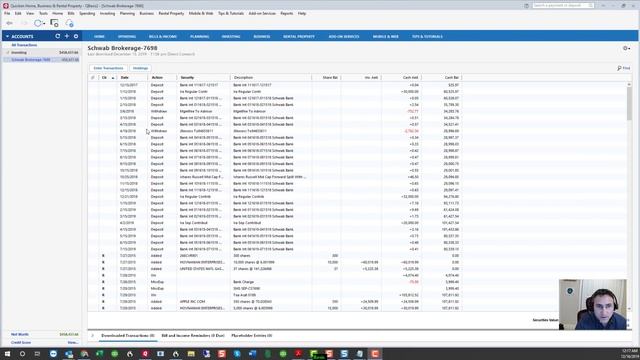The width and height of the screenshot is (640, 360).
Task: Open the View menu
Action: pyautogui.click(x=30, y=13)
